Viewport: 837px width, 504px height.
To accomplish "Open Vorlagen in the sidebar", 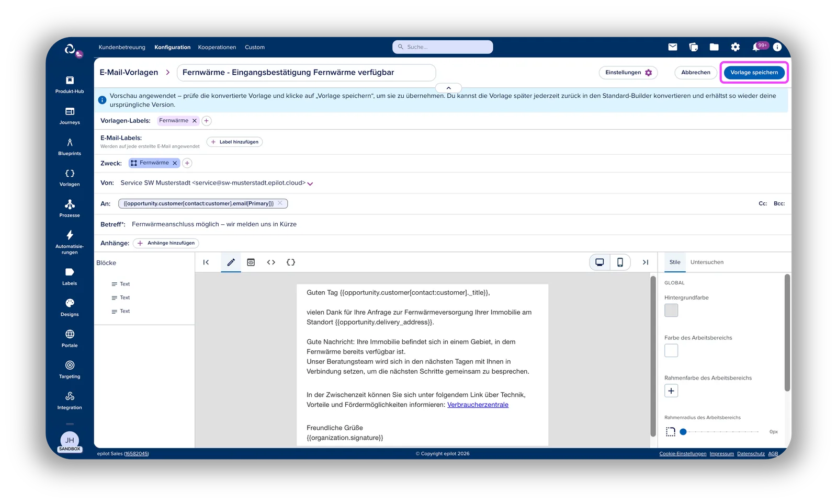I will 70,178.
